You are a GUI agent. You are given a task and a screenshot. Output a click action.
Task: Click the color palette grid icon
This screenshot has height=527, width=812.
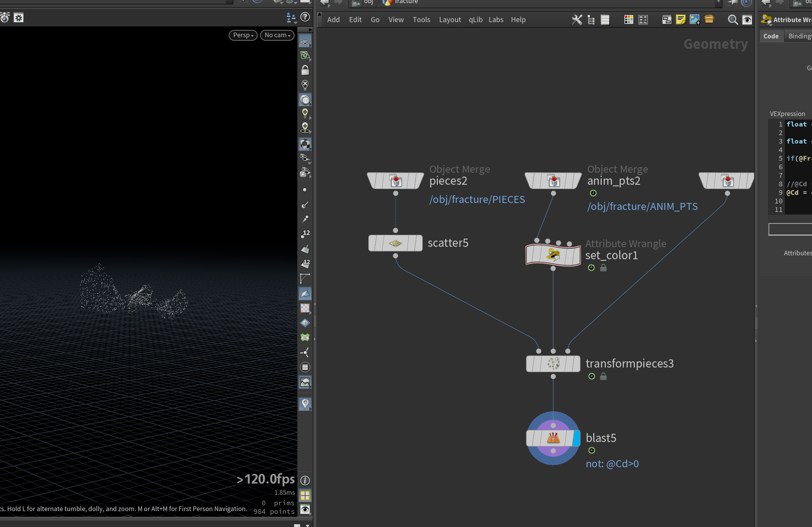coord(628,20)
